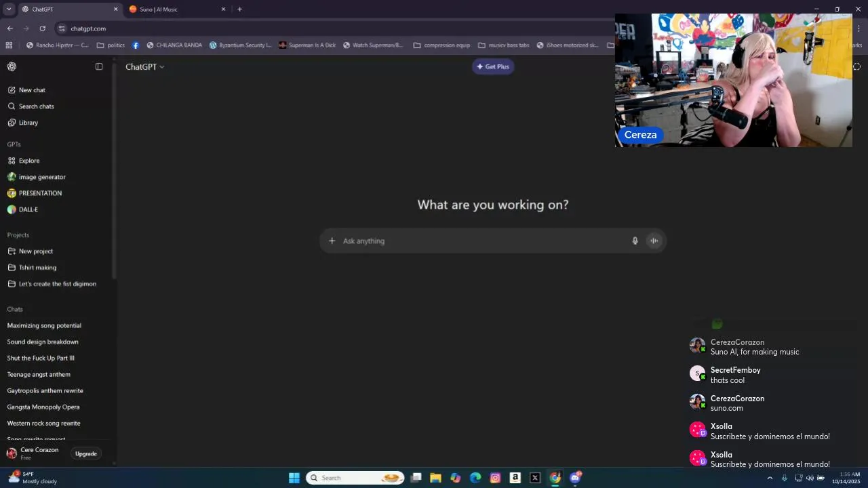Open the iShoes motorized bookmark

568,45
